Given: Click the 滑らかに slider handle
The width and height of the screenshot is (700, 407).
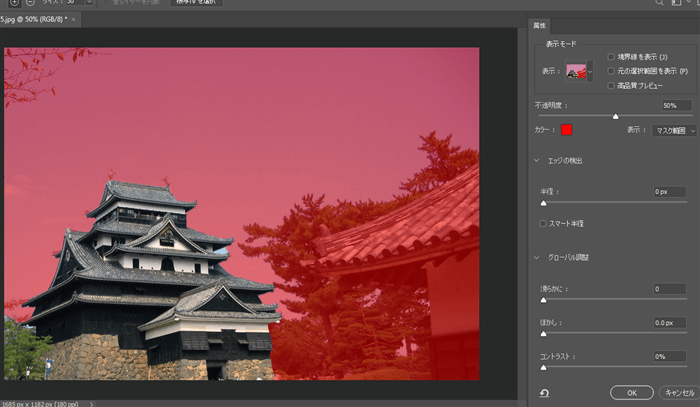Looking at the screenshot, I should tap(543, 300).
